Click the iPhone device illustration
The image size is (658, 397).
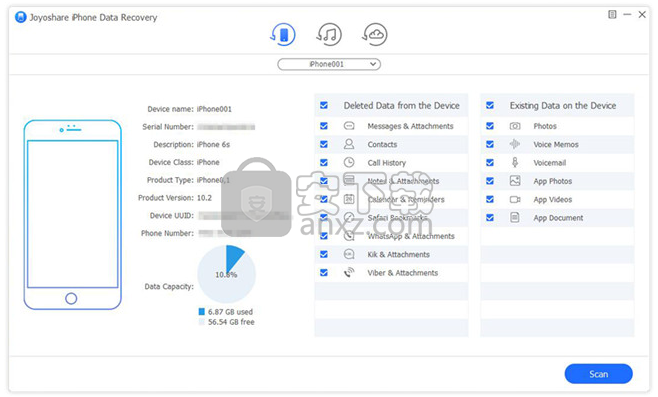[x=73, y=215]
